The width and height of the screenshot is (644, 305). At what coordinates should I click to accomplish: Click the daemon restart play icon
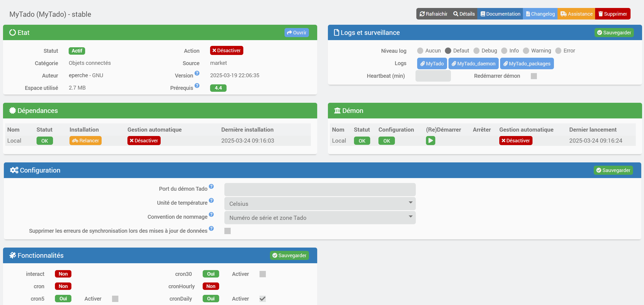point(430,141)
